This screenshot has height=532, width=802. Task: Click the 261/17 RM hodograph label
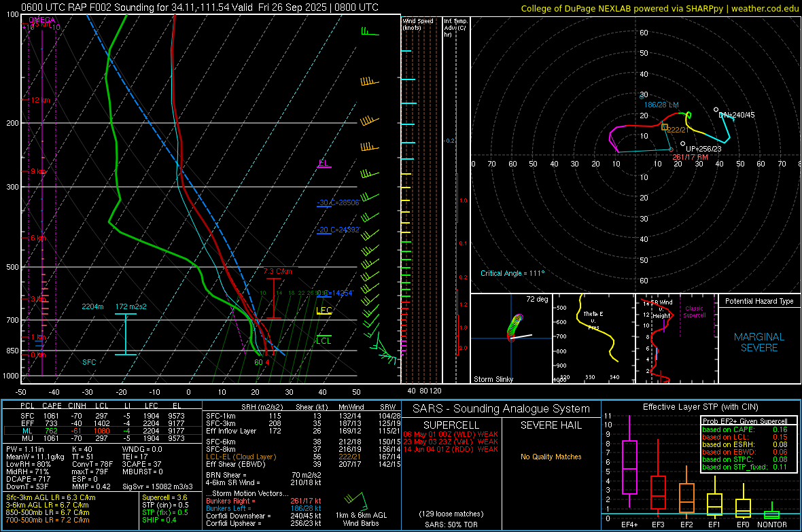[x=690, y=157]
